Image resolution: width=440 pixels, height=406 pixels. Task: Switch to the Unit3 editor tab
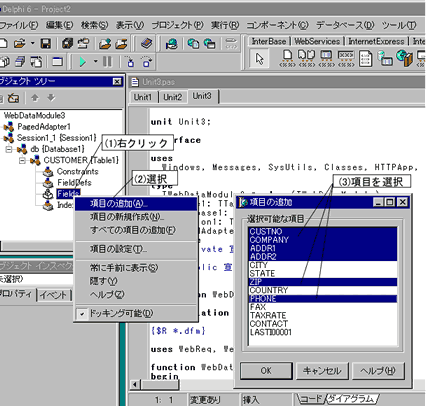tap(202, 96)
